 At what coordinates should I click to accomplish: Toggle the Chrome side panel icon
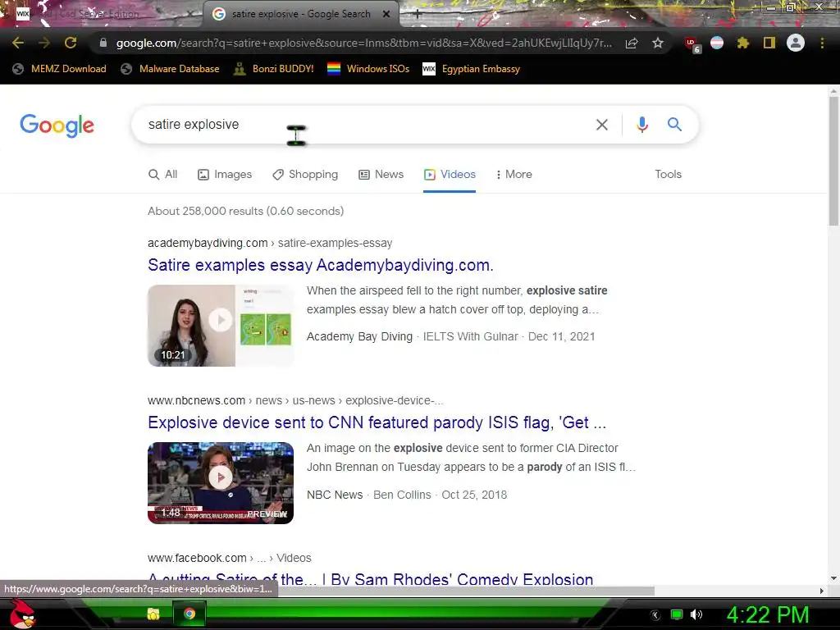[769, 43]
